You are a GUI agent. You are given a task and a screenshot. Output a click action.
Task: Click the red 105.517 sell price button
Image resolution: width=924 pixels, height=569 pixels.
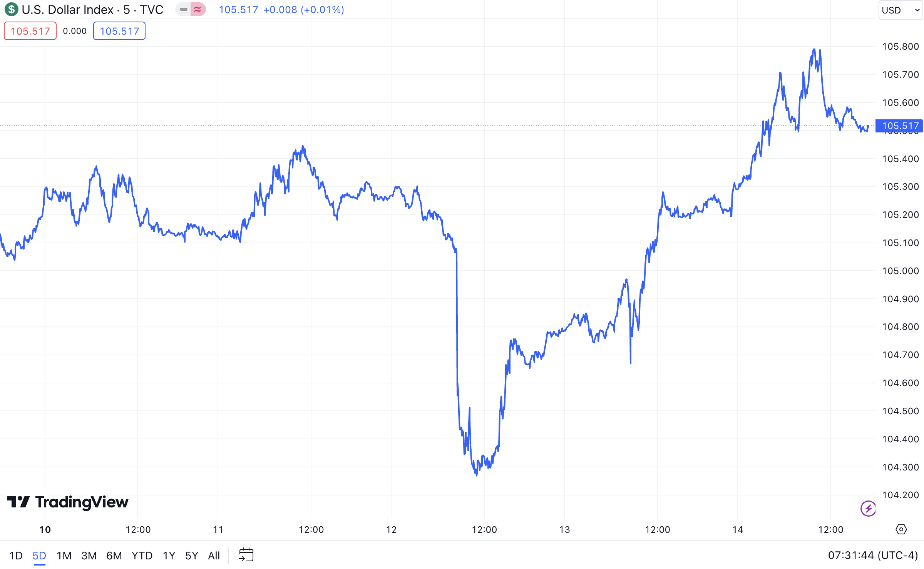tap(30, 31)
